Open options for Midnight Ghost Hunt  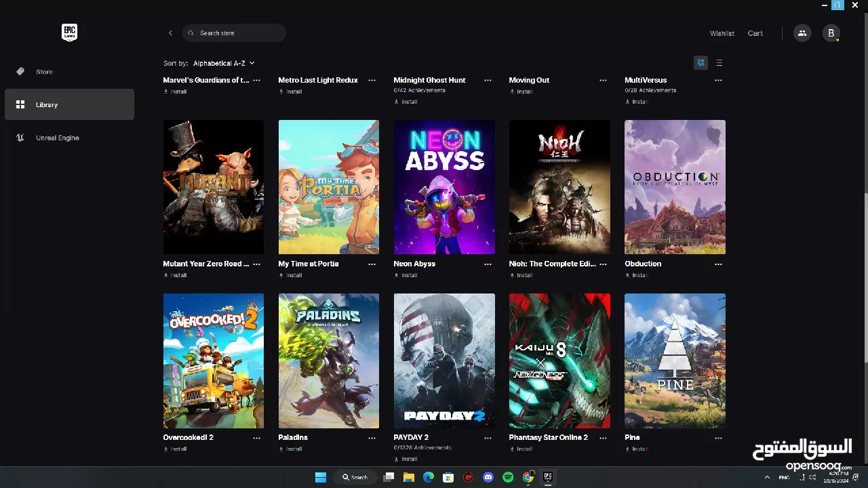488,80
